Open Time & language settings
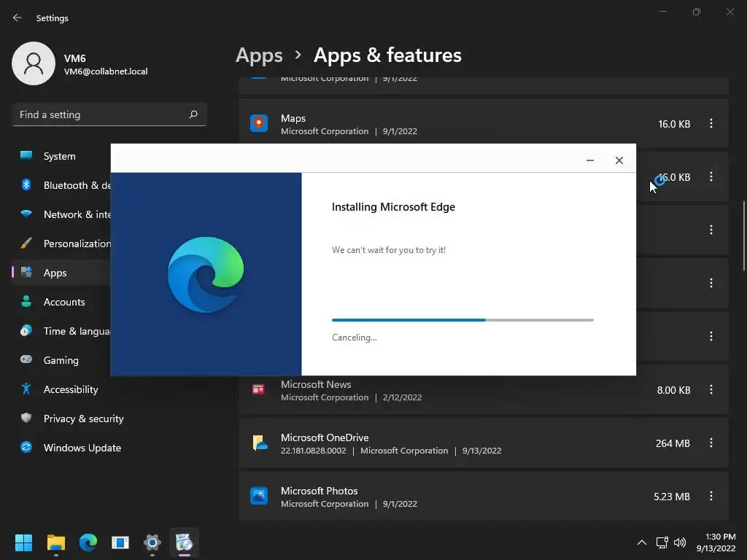The height and width of the screenshot is (560, 747). tap(63, 331)
